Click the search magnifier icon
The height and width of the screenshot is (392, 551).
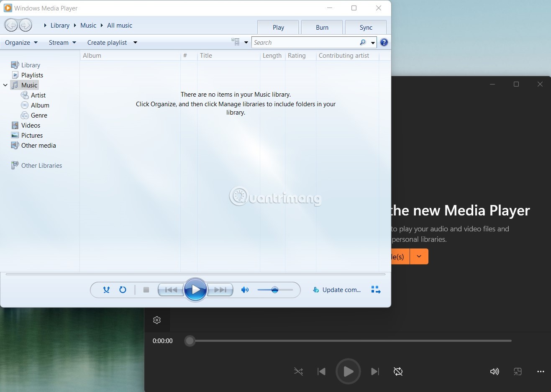point(363,42)
